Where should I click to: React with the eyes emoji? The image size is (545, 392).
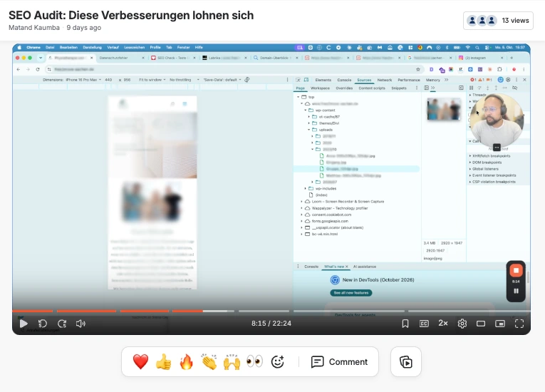click(x=254, y=362)
